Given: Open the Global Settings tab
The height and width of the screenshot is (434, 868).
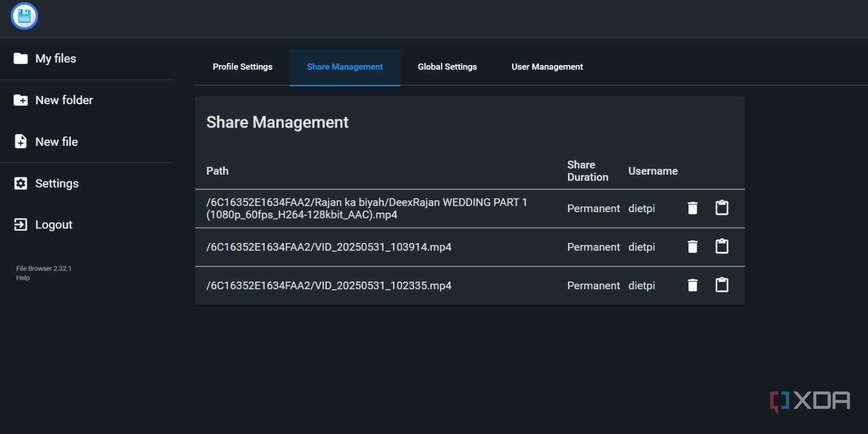Looking at the screenshot, I should coord(447,67).
